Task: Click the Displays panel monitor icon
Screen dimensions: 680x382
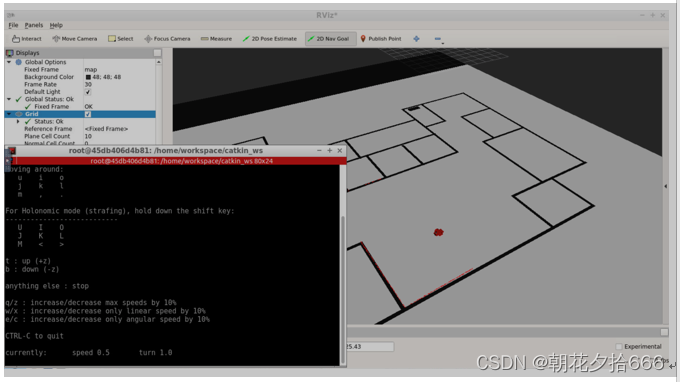Action: (10, 53)
